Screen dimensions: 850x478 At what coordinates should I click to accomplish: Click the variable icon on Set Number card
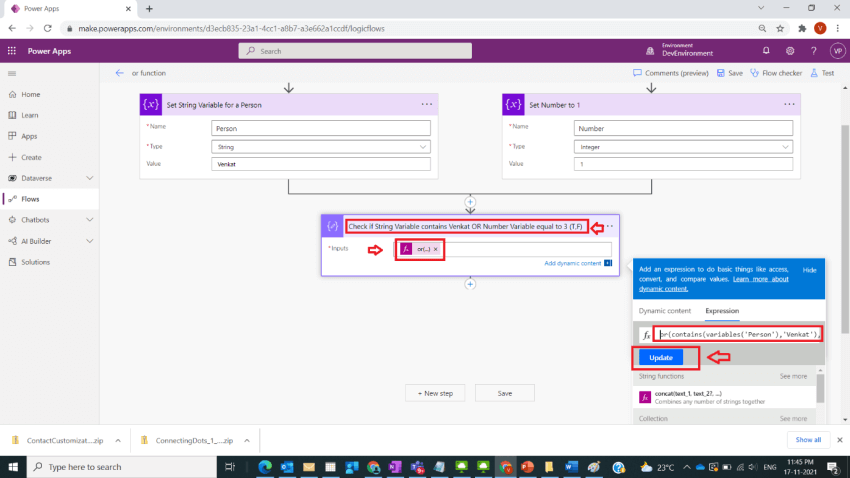(513, 105)
